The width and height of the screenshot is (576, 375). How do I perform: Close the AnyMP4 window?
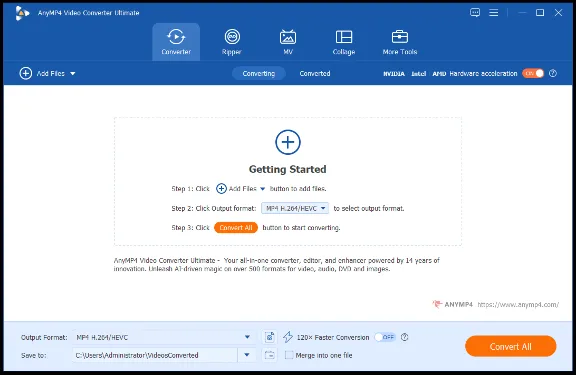[x=558, y=13]
